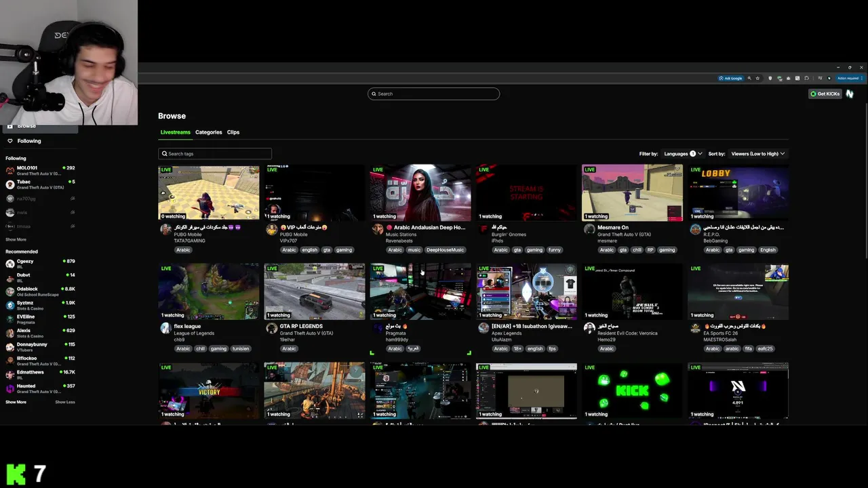Collapse Recommended list with Show Less
868x488 pixels.
pos(65,402)
